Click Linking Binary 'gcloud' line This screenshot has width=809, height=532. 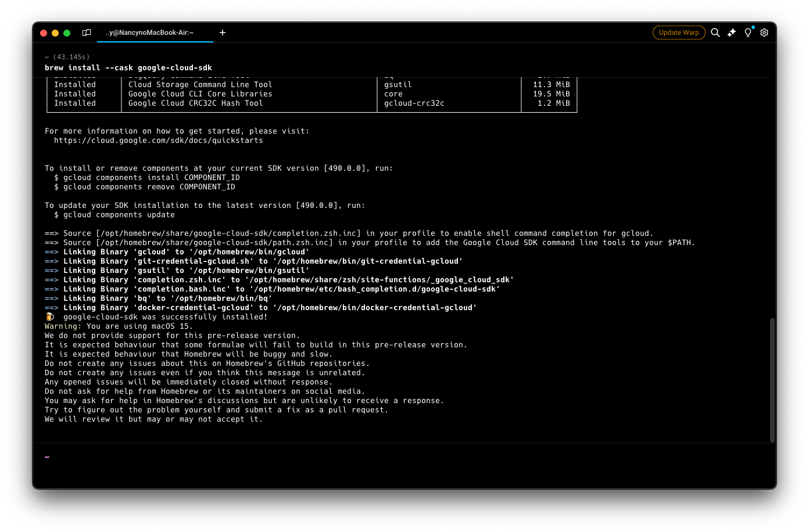(x=177, y=252)
